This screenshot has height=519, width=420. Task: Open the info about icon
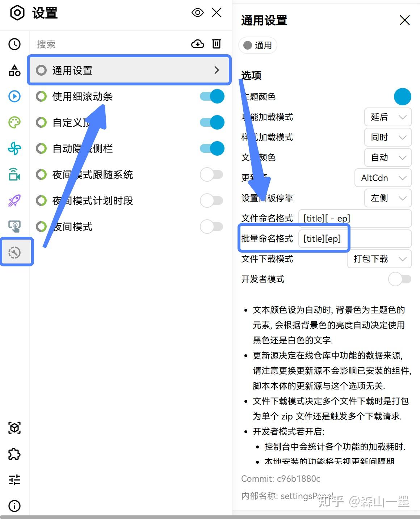coord(14,506)
